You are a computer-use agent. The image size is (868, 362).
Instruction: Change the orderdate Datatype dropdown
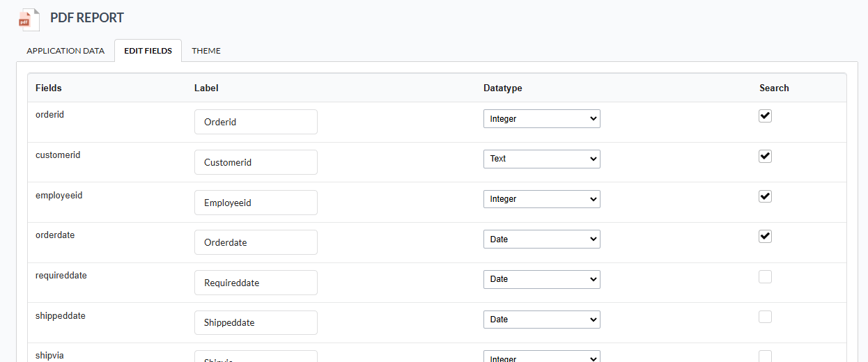541,239
